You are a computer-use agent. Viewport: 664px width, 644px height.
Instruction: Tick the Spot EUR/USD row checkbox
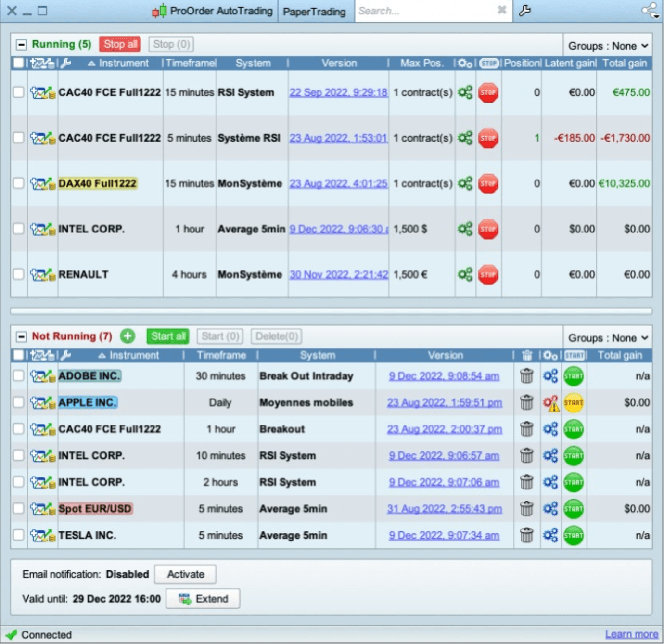tap(18, 508)
